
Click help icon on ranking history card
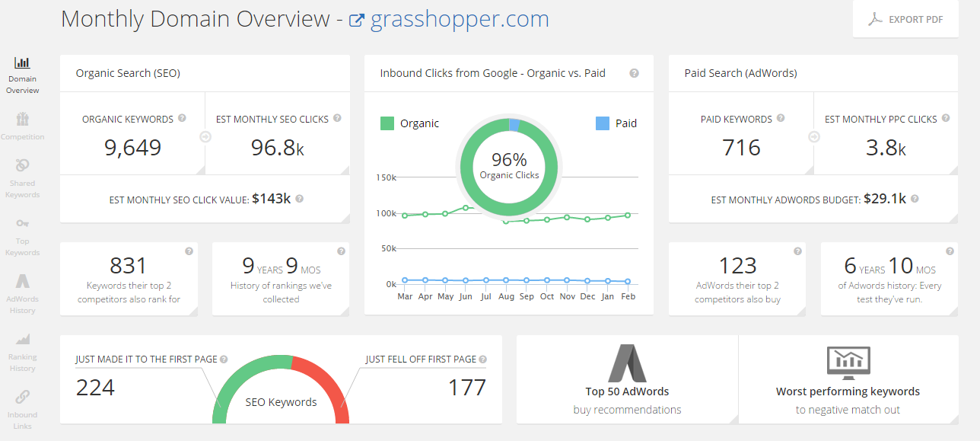point(341,251)
